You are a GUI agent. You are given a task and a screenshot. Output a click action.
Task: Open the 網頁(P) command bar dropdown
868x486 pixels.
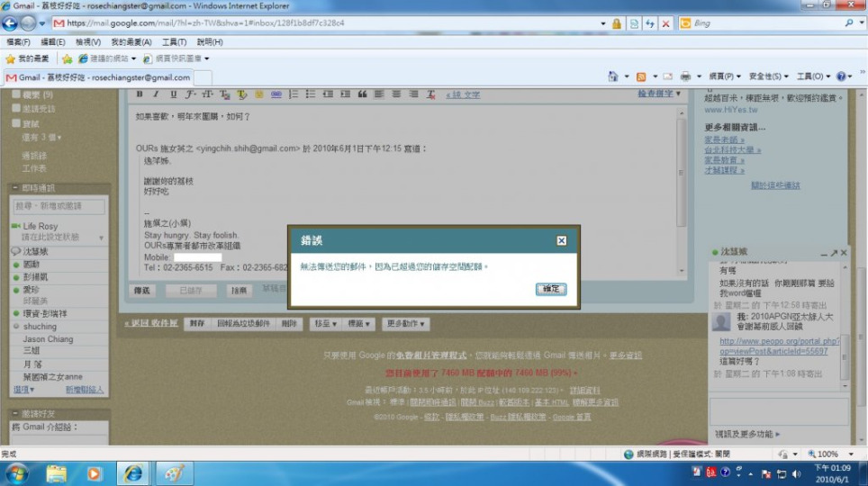[725, 76]
